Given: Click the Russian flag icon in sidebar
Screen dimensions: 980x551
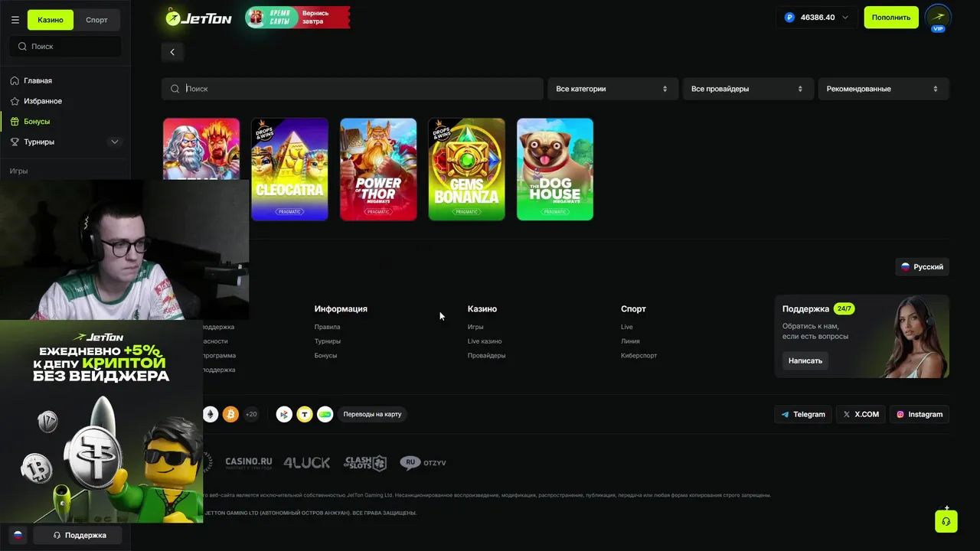Looking at the screenshot, I should pos(17,535).
